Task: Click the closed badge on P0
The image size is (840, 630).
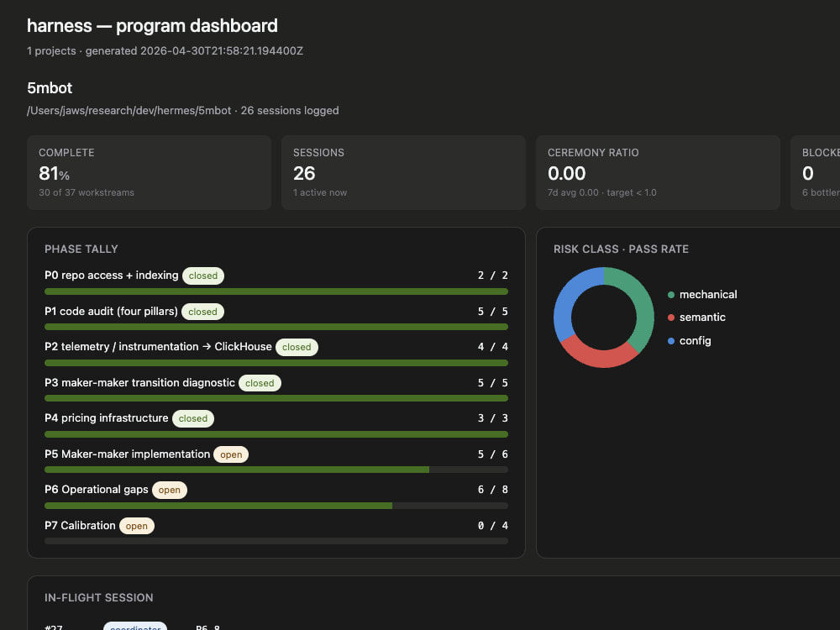Action: (x=203, y=276)
